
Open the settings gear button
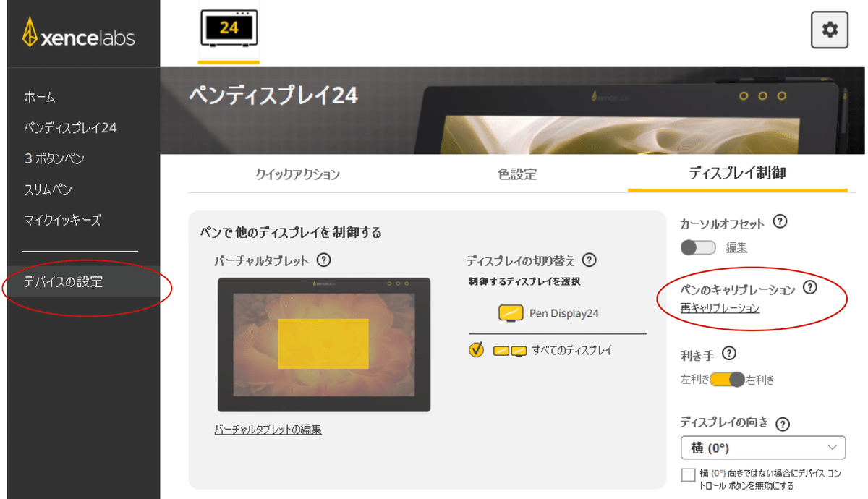coord(829,30)
